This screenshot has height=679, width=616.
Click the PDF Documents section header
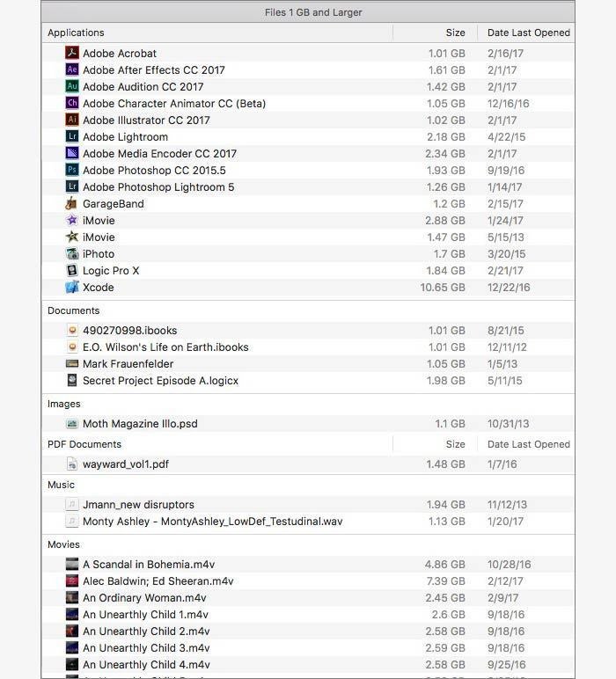pos(84,444)
